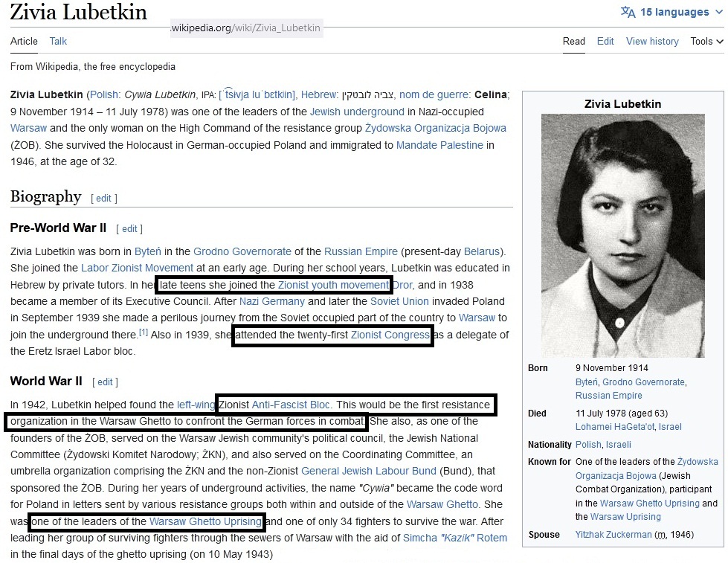The width and height of the screenshot is (728, 563).
Task: Edit the World War II section
Action: [x=106, y=382]
